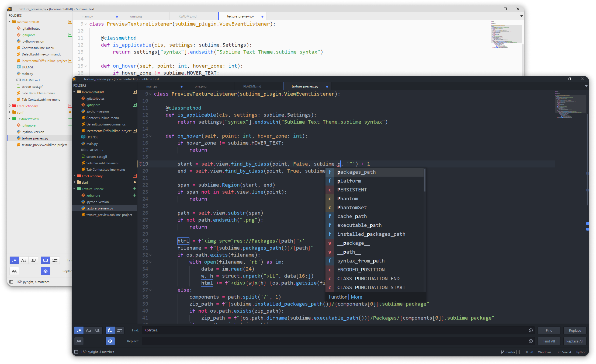Image resolution: width=596 pixels, height=364 pixels.
Task: Toggle sidebar icon in light window status bar
Action: 11,282
